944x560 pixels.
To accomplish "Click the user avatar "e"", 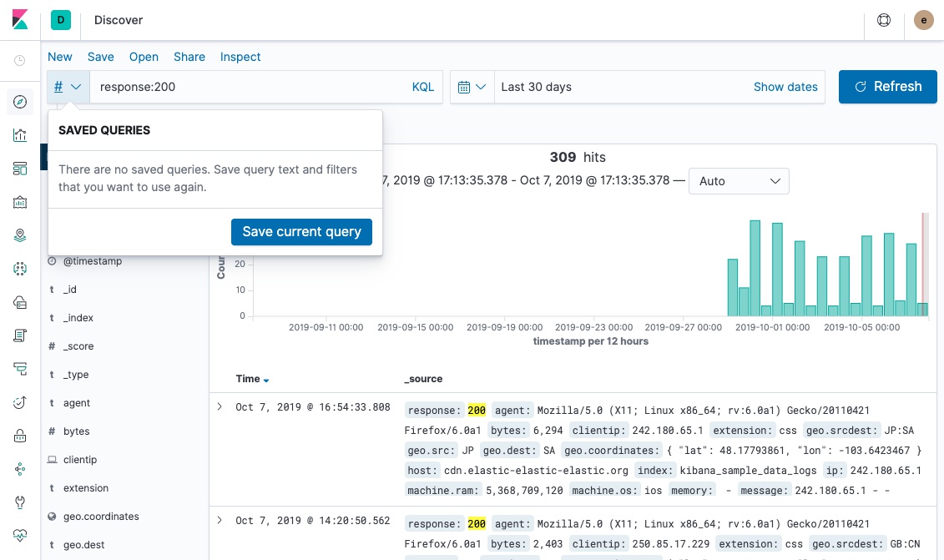I will [x=924, y=20].
